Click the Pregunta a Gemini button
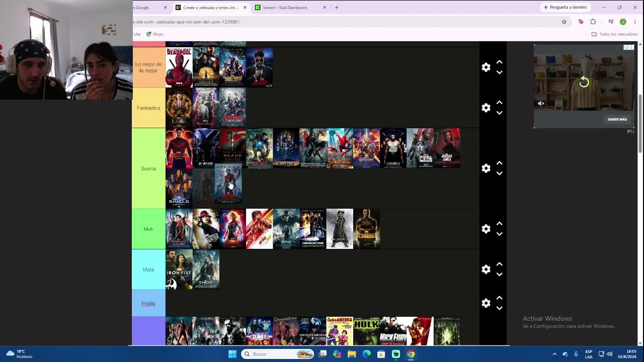Viewport: 644px width, 362px height. click(565, 8)
